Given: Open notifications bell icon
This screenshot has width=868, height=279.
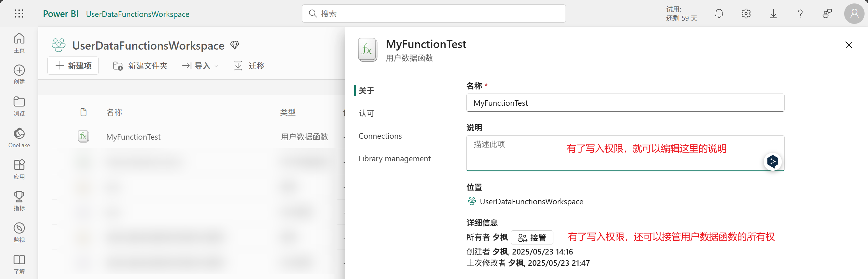Looking at the screenshot, I should 719,13.
